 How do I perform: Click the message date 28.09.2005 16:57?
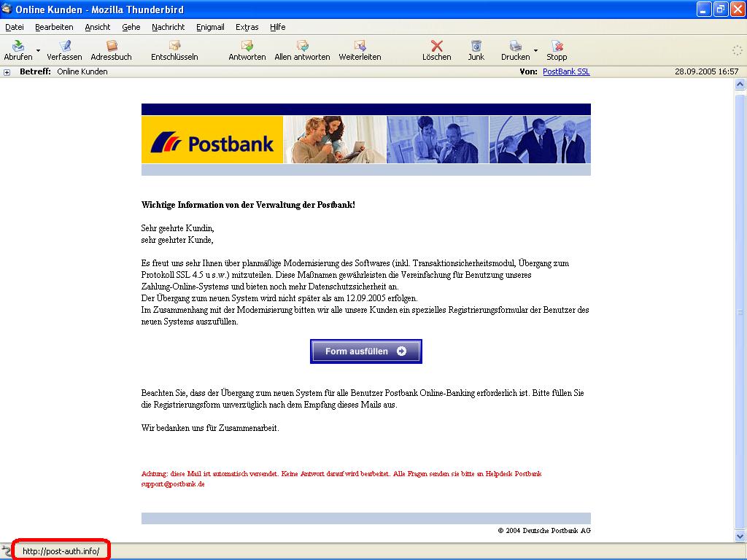click(x=706, y=72)
